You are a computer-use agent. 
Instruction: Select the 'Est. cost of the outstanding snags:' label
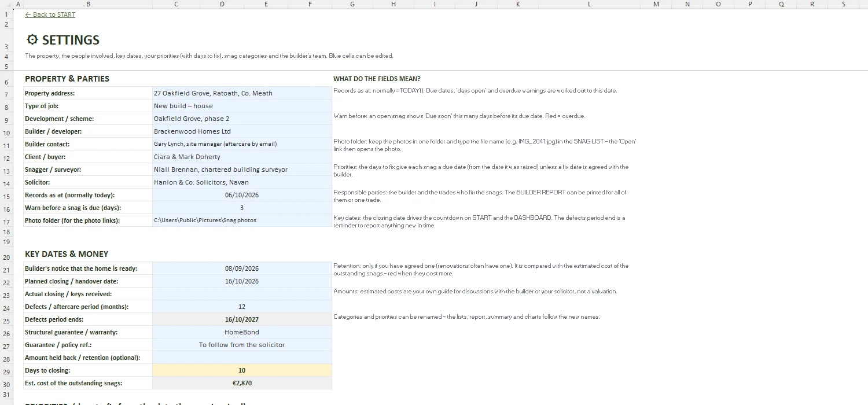point(88,383)
